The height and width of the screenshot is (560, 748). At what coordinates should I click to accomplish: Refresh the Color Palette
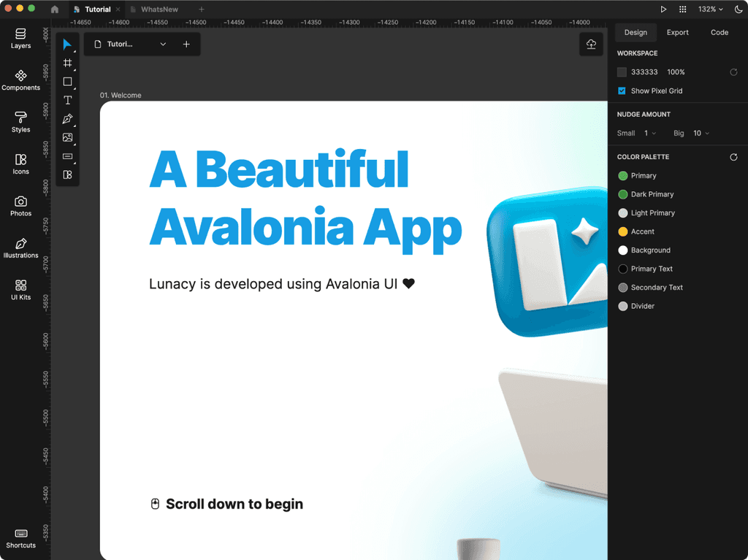(735, 156)
